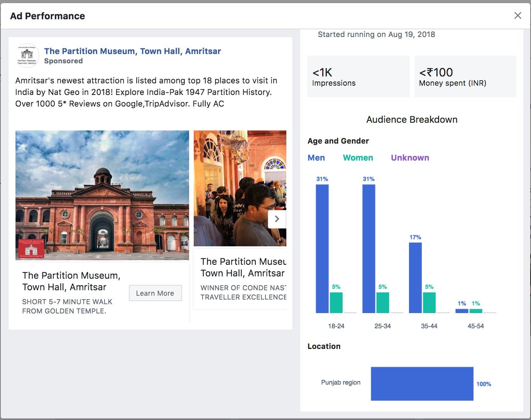Open The Partition Museum page profile picture
Image resolution: width=531 pixels, height=420 pixels.
coord(27,56)
